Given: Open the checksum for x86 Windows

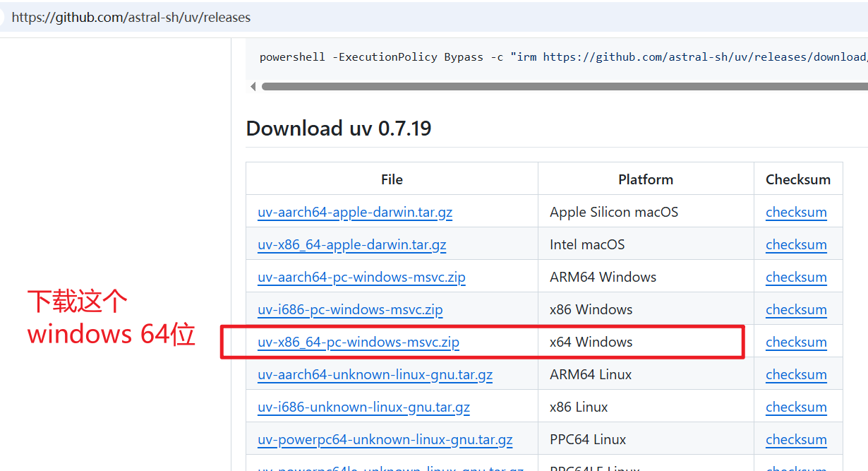Looking at the screenshot, I should (796, 310).
